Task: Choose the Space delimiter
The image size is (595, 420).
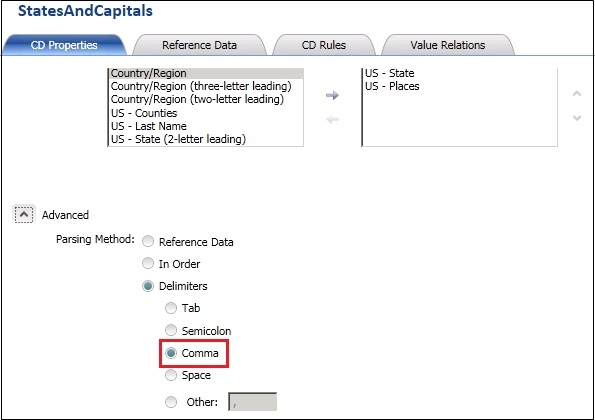Action: pos(171,375)
